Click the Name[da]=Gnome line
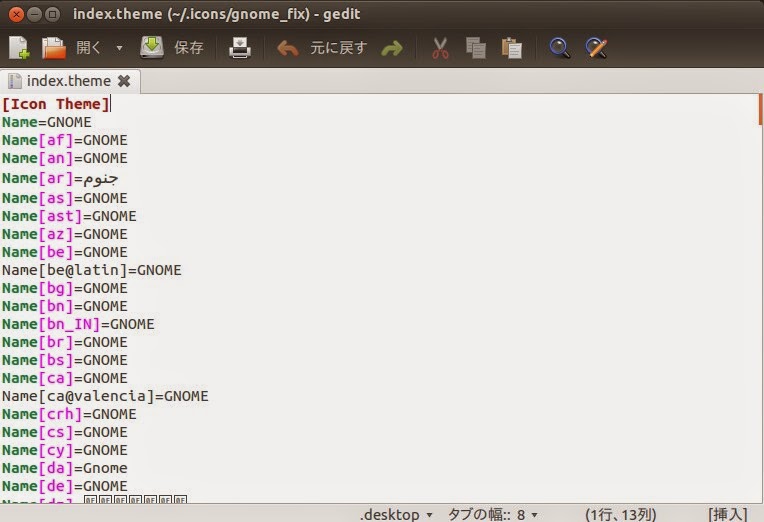This screenshot has width=764, height=522. (65, 468)
